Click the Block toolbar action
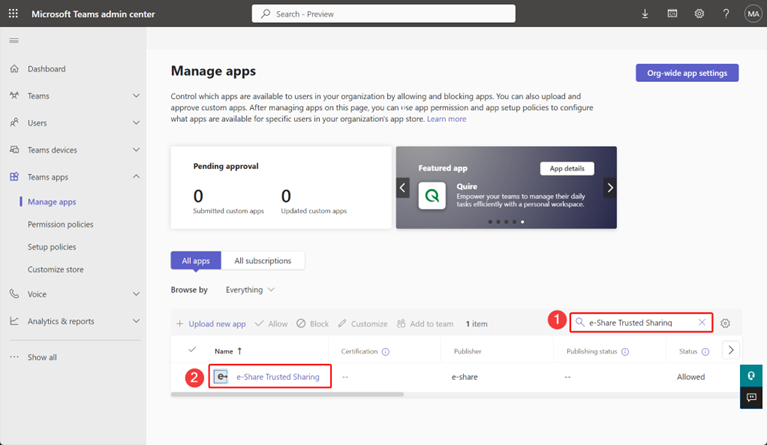The image size is (767, 445). click(313, 324)
